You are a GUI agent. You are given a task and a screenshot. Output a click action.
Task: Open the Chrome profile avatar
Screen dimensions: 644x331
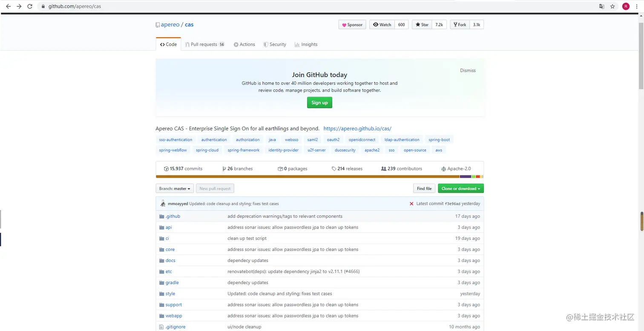(x=626, y=6)
